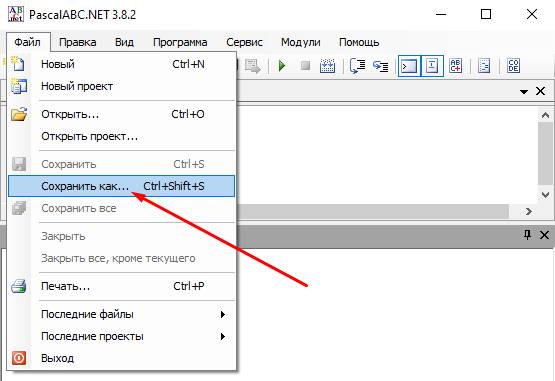Toggle the output window toolbar button
Viewport: 555px width, 381px height.
(x=409, y=66)
